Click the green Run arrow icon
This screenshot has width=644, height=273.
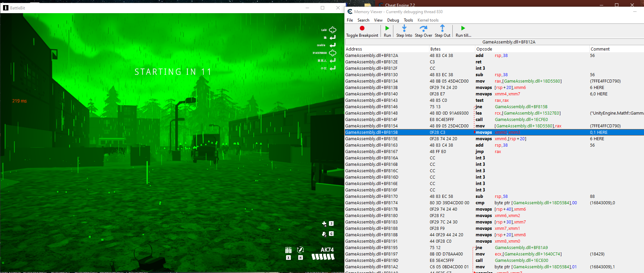(387, 28)
